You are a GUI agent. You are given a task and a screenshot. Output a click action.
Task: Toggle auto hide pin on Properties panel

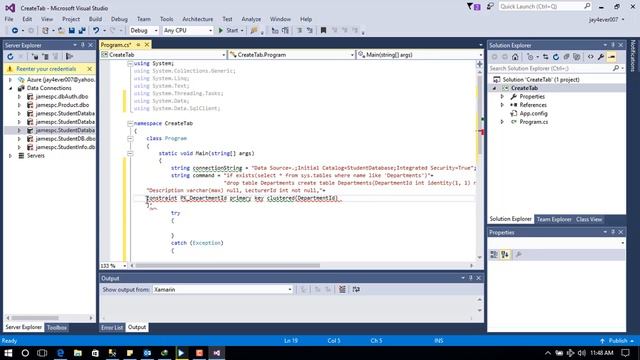[x=613, y=232]
